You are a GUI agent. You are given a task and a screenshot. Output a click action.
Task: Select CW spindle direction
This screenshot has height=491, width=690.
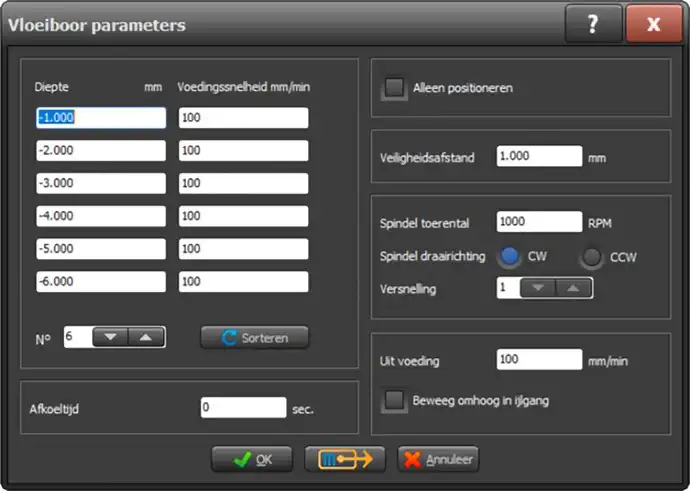(x=509, y=256)
